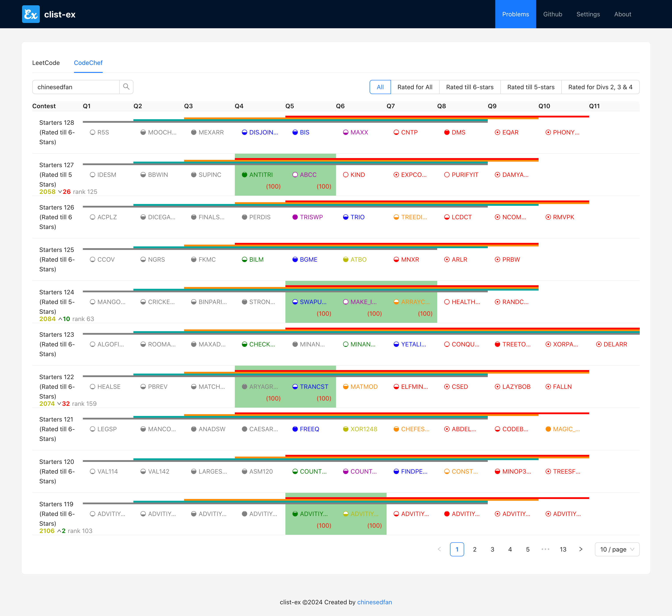
Task: Click the orange MAGIC_ problem circle icon
Action: pyautogui.click(x=548, y=429)
